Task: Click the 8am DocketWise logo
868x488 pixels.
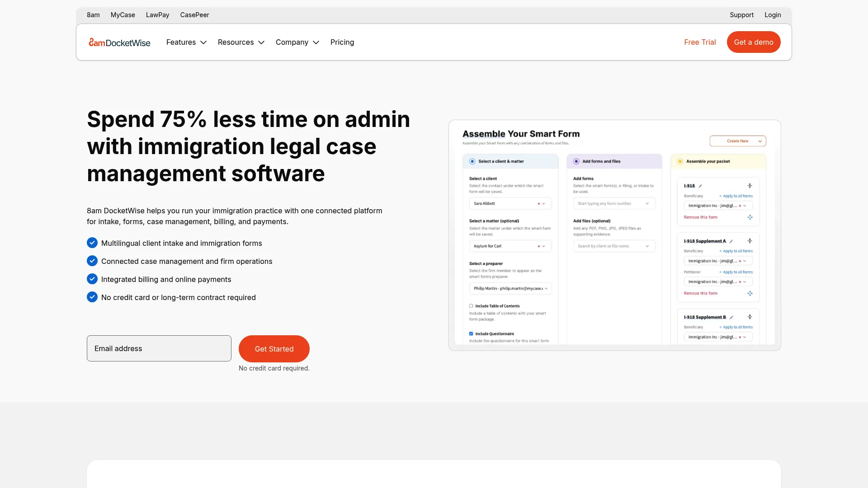Action: pyautogui.click(x=119, y=42)
